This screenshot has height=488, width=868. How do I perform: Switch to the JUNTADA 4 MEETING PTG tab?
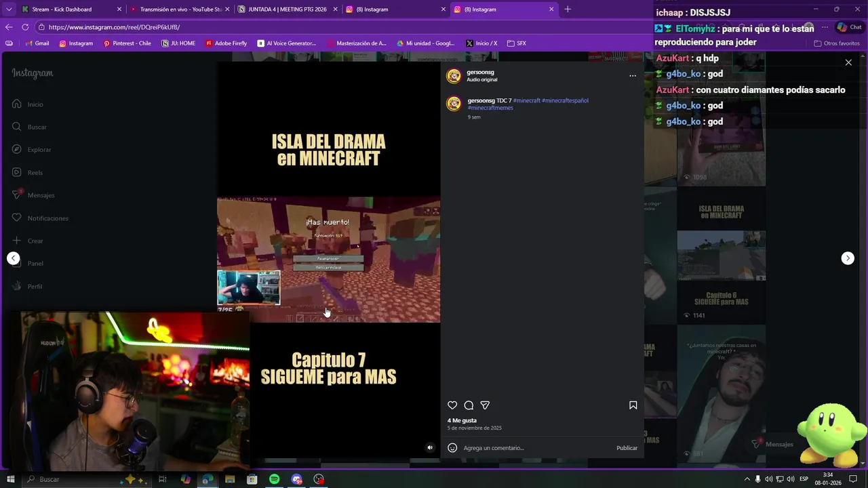(288, 9)
